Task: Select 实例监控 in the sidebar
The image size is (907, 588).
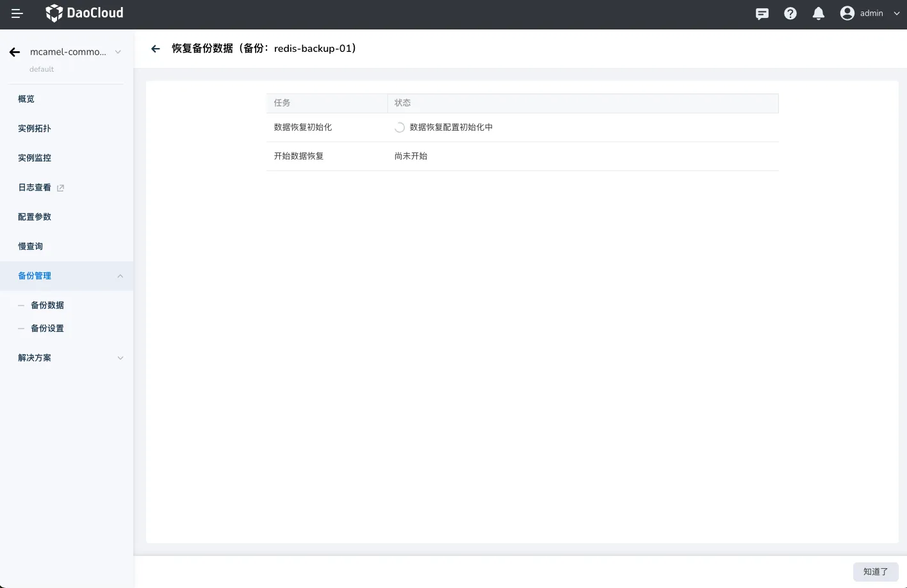Action: (x=35, y=158)
